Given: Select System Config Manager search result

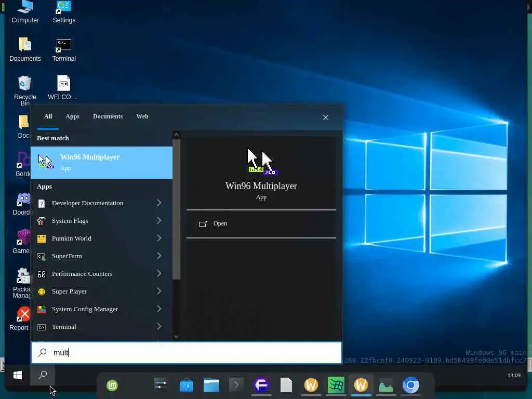Looking at the screenshot, I should (101, 309).
